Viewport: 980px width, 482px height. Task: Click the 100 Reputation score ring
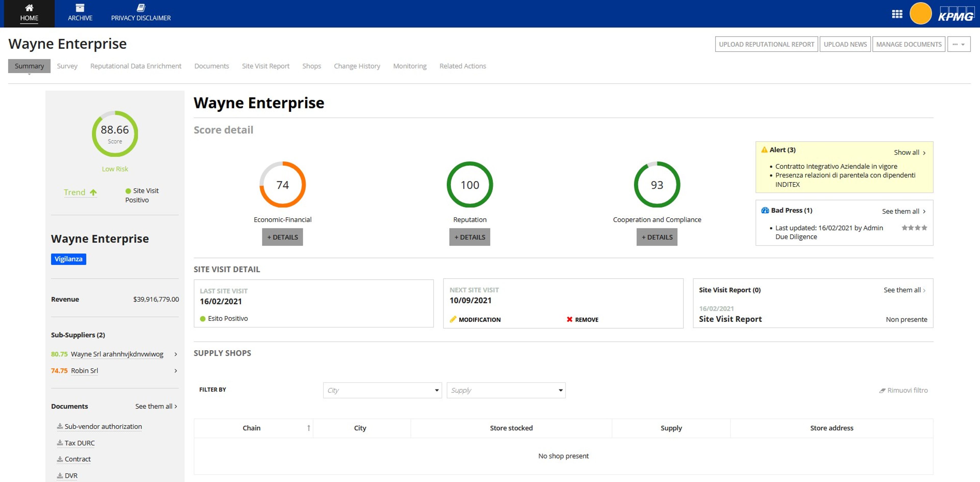470,184
